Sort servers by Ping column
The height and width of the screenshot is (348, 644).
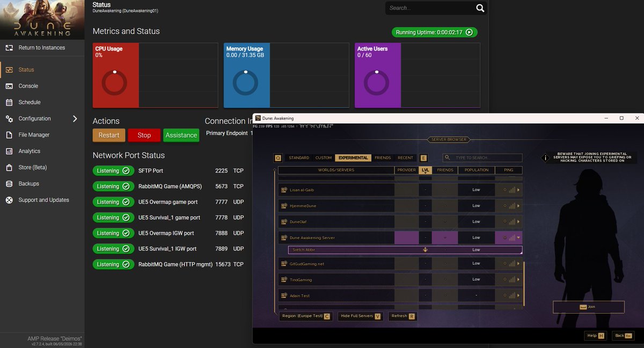pos(509,170)
